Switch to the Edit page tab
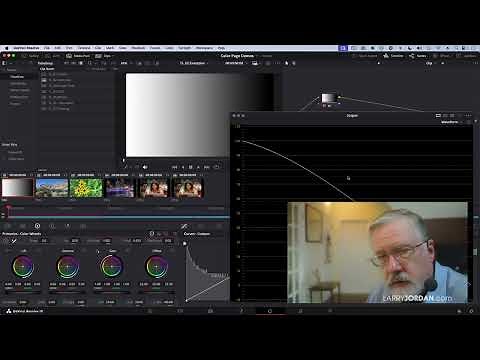Viewport: 480px width, 360px height. [210, 311]
